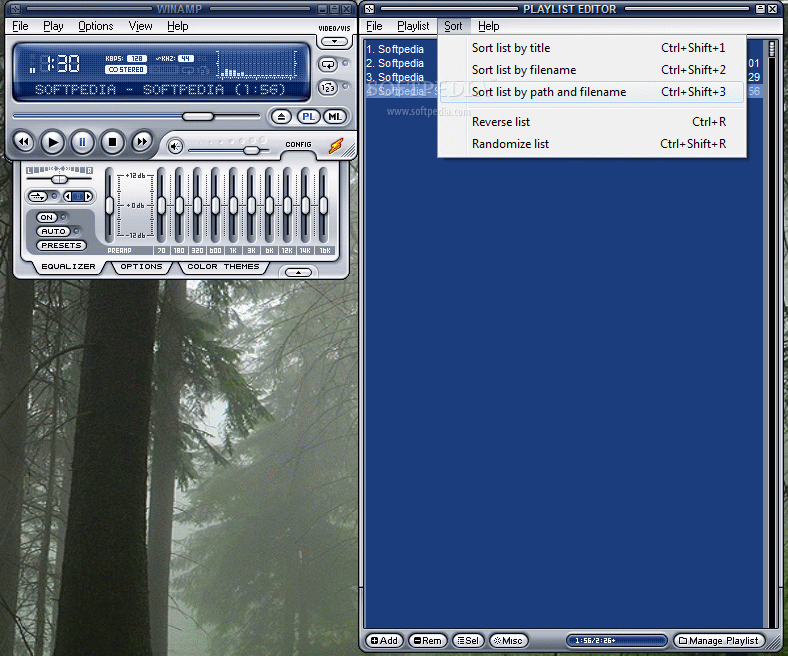The width and height of the screenshot is (788, 656).
Task: Click the balance pan slider knob
Action: [x=59, y=179]
